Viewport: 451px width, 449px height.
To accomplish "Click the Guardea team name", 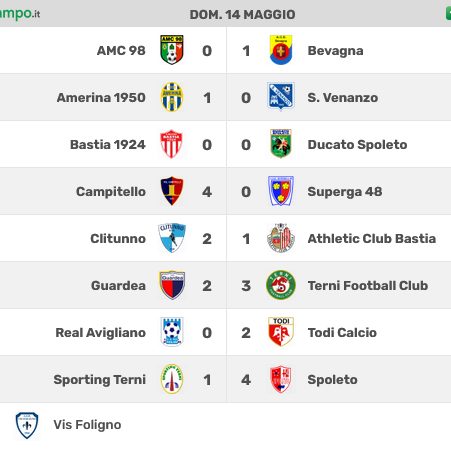I will (x=118, y=286).
